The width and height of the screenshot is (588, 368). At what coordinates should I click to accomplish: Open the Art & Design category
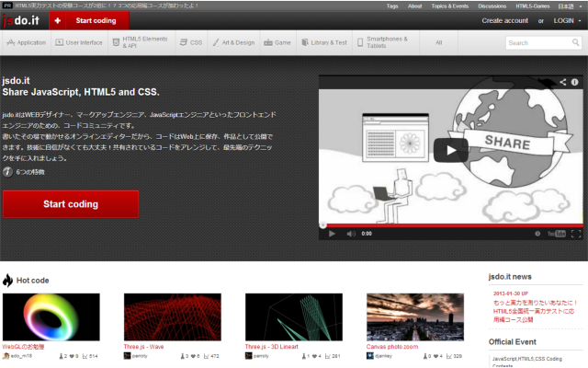coord(233,43)
